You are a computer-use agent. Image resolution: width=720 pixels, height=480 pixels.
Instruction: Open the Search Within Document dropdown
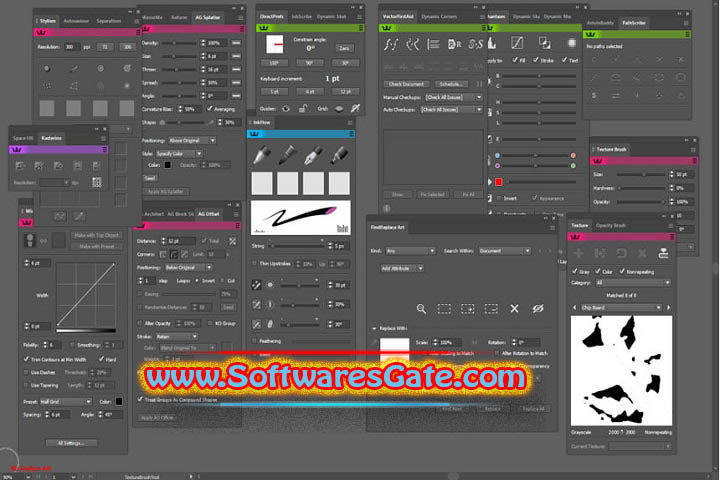coord(504,251)
